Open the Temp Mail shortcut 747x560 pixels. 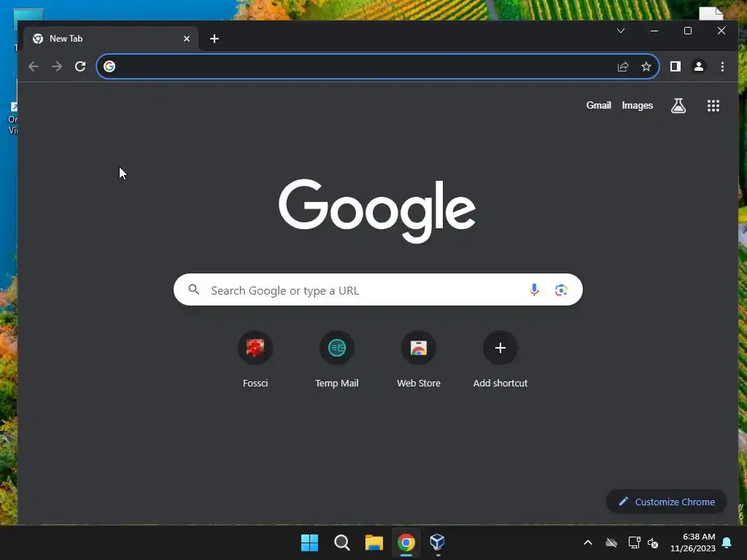pos(337,359)
